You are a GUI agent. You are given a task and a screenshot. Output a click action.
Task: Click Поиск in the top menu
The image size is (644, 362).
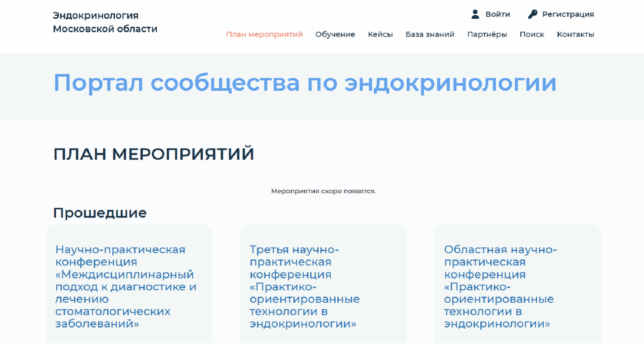532,34
